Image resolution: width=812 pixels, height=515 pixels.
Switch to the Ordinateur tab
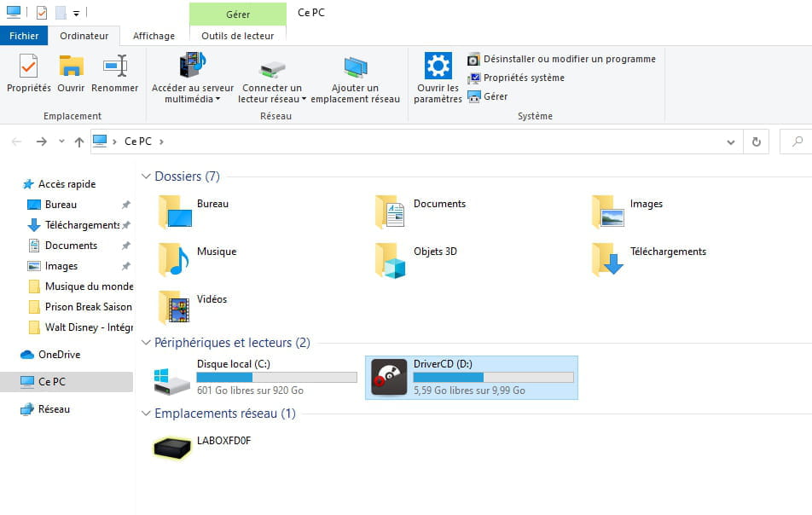tap(84, 36)
